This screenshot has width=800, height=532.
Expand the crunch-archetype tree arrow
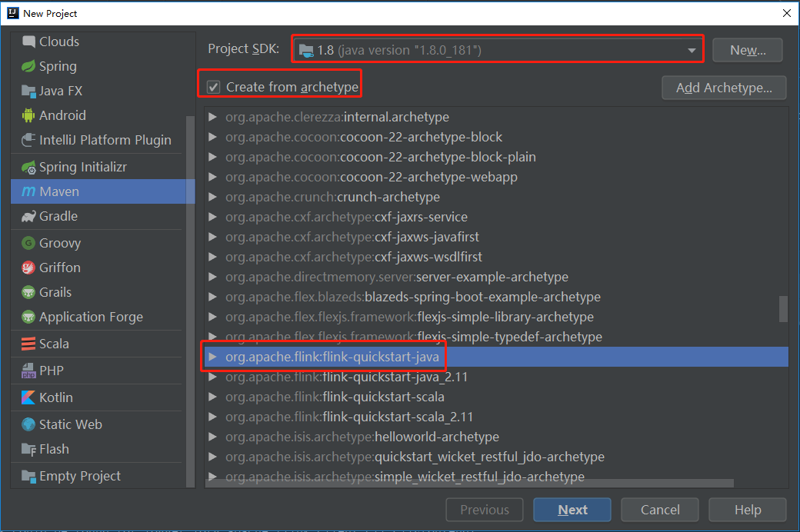tap(213, 197)
